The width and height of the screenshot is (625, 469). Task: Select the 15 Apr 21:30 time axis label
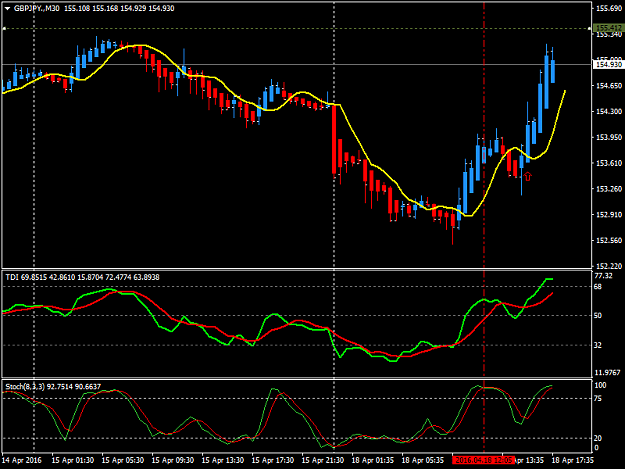(x=323, y=460)
